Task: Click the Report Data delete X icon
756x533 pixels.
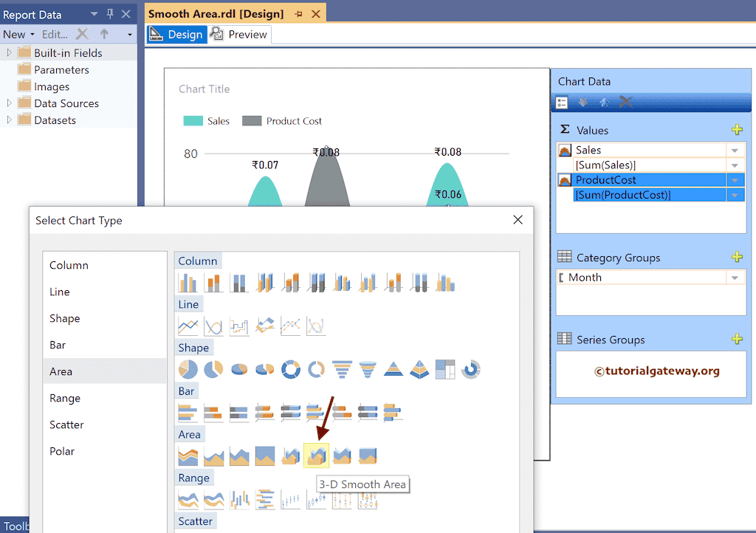Action: pos(83,34)
